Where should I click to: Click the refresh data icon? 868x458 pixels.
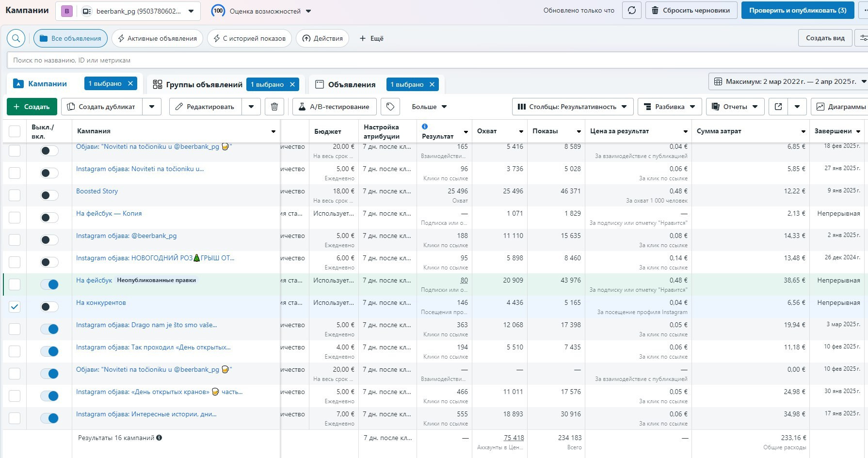pyautogui.click(x=631, y=10)
